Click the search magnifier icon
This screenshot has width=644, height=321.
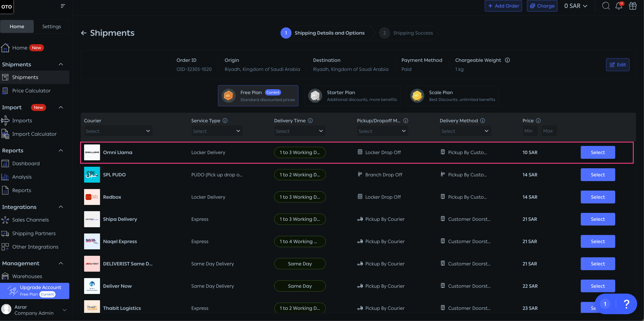click(x=606, y=6)
